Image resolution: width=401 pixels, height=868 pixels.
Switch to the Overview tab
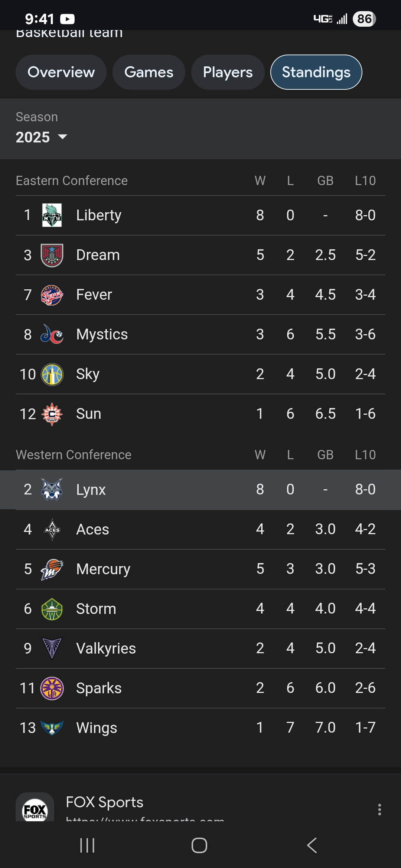click(x=61, y=72)
